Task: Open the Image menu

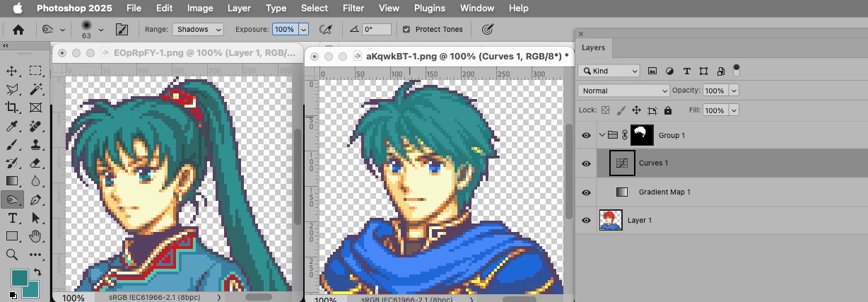Action: 200,8
